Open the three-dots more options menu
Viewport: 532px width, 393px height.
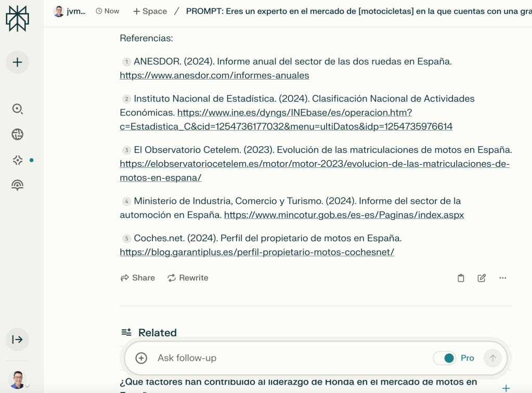pyautogui.click(x=502, y=278)
